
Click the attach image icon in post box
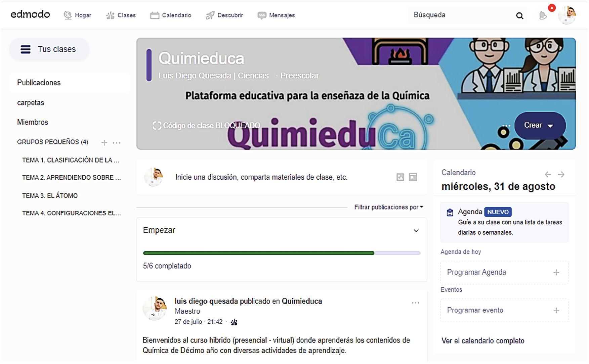click(400, 177)
